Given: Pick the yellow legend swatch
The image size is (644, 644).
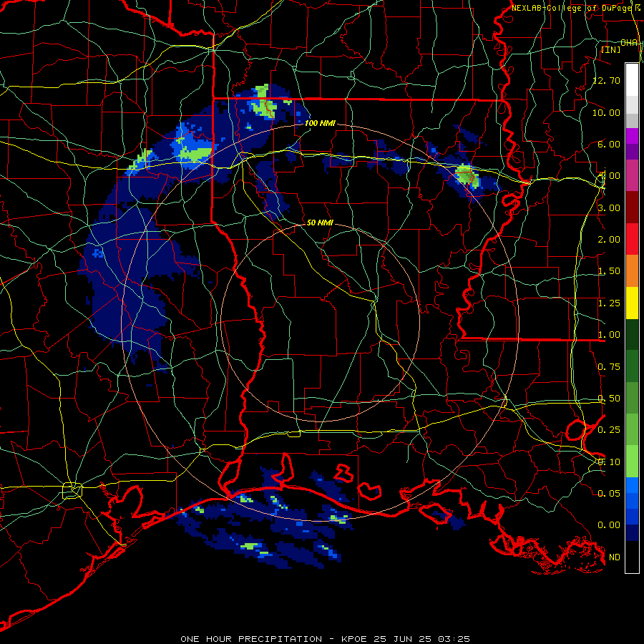Looking at the screenshot, I should click(632, 303).
